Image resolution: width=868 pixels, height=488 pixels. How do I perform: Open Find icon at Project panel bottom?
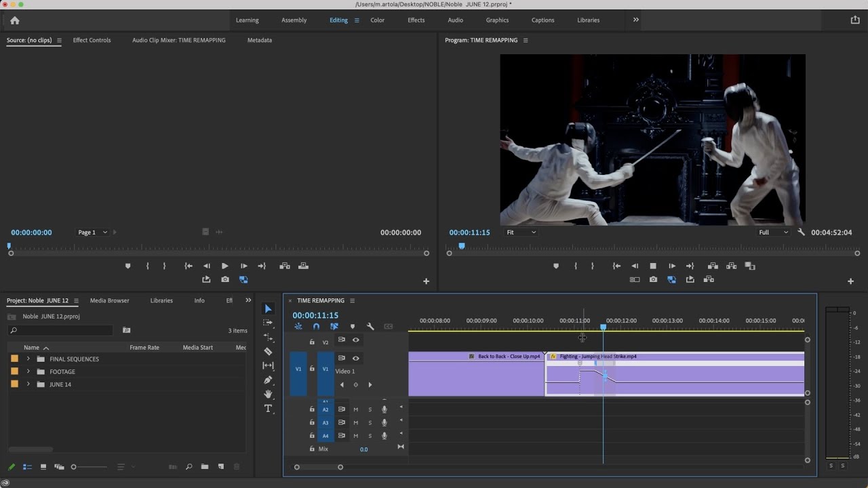point(189,466)
